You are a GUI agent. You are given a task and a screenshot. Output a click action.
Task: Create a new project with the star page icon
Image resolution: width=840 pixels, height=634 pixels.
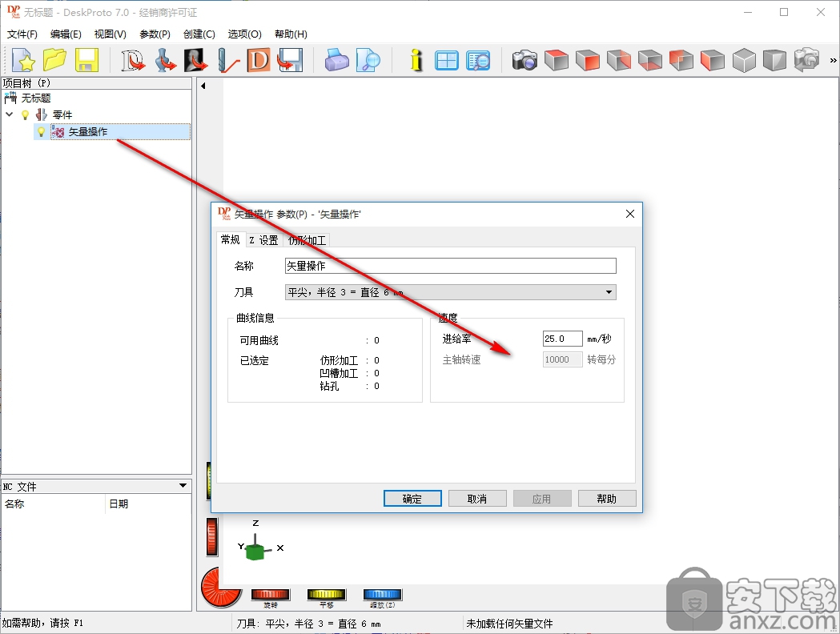pyautogui.click(x=23, y=60)
